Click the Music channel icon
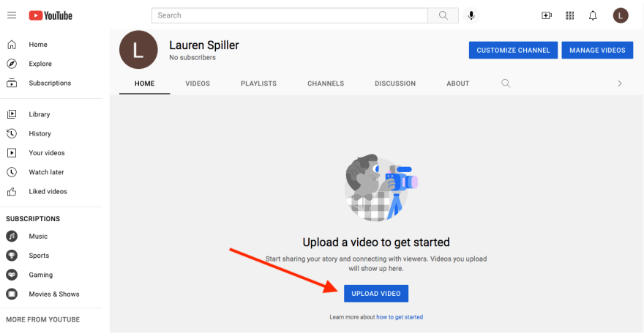Image resolution: width=644 pixels, height=334 pixels. [x=12, y=237]
